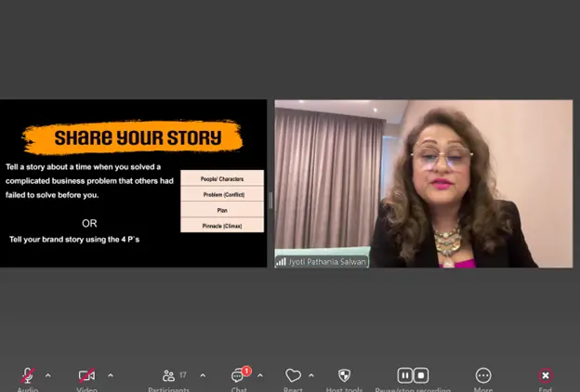580x392 pixels.
Task: Open Host tools shield icon
Action: 345,375
